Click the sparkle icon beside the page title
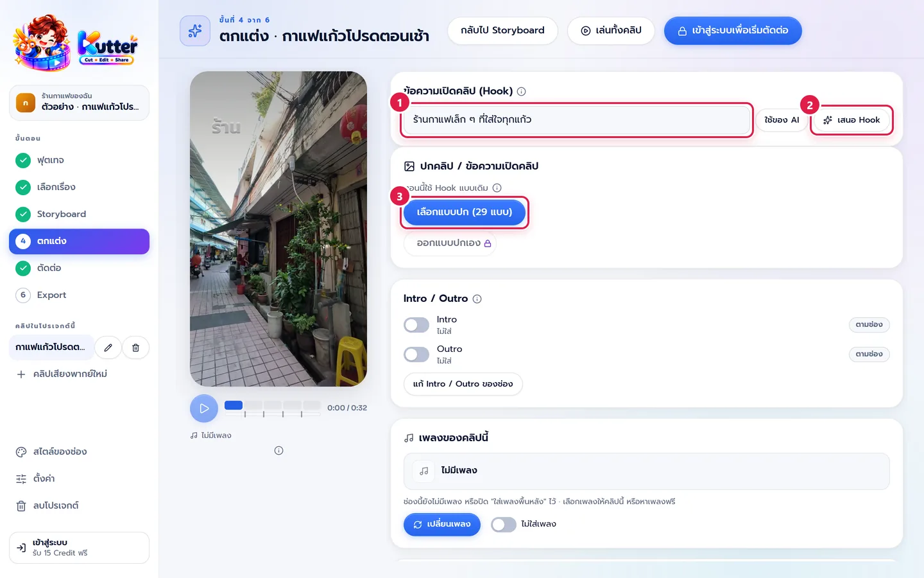This screenshot has height=578, width=924. coord(195,31)
